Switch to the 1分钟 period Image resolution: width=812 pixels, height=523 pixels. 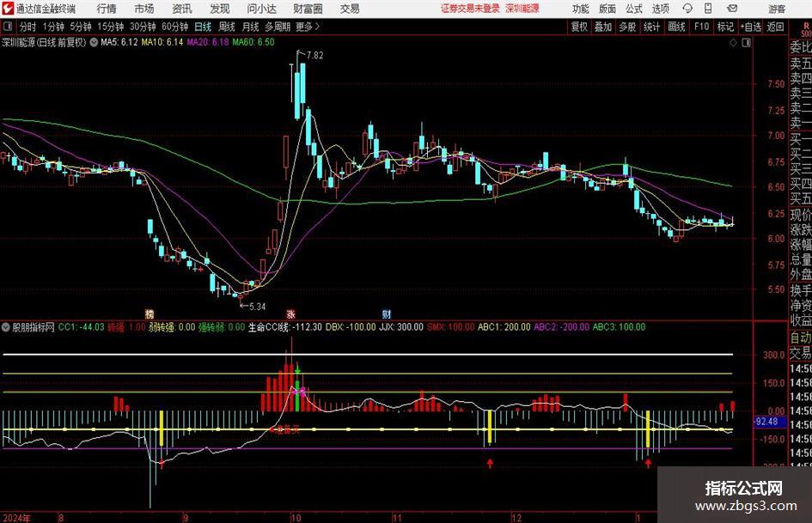[53, 27]
